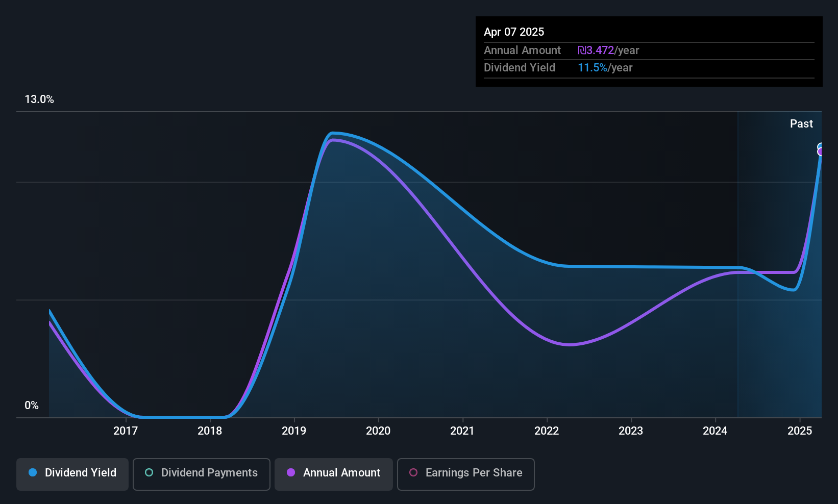
Task: Click the 2023 x-axis label
Action: [631, 431]
